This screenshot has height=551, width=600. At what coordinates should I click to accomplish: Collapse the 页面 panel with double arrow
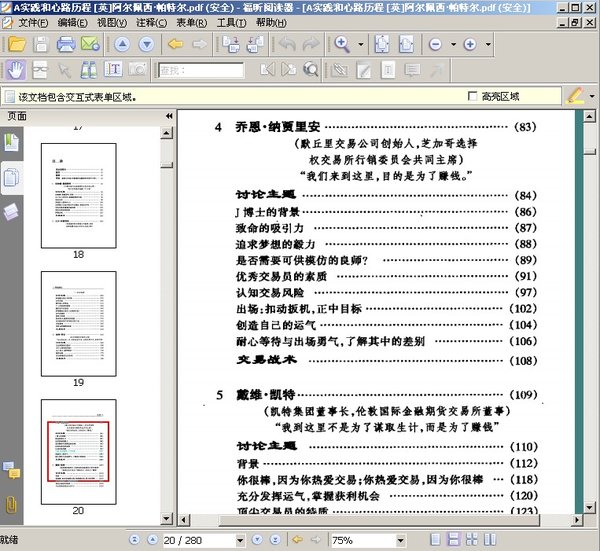click(169, 116)
